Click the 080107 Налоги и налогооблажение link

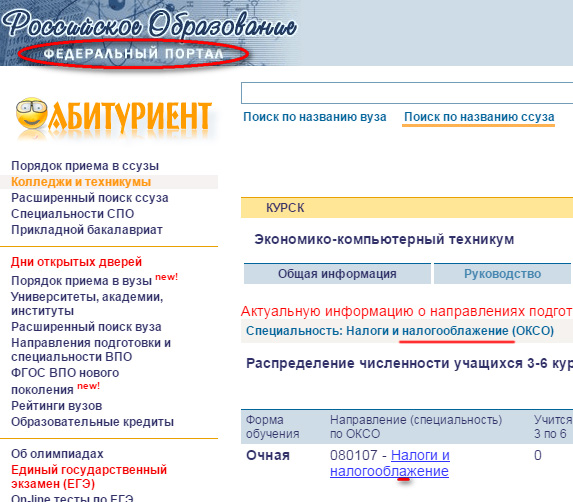click(390, 463)
